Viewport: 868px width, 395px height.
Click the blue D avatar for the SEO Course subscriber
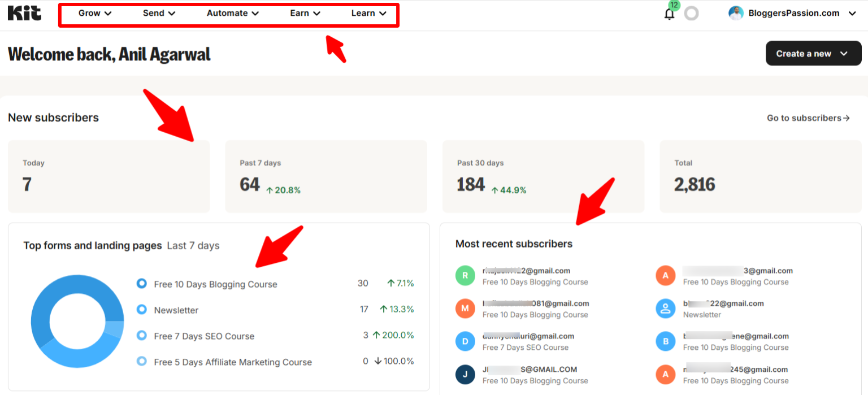pyautogui.click(x=465, y=341)
